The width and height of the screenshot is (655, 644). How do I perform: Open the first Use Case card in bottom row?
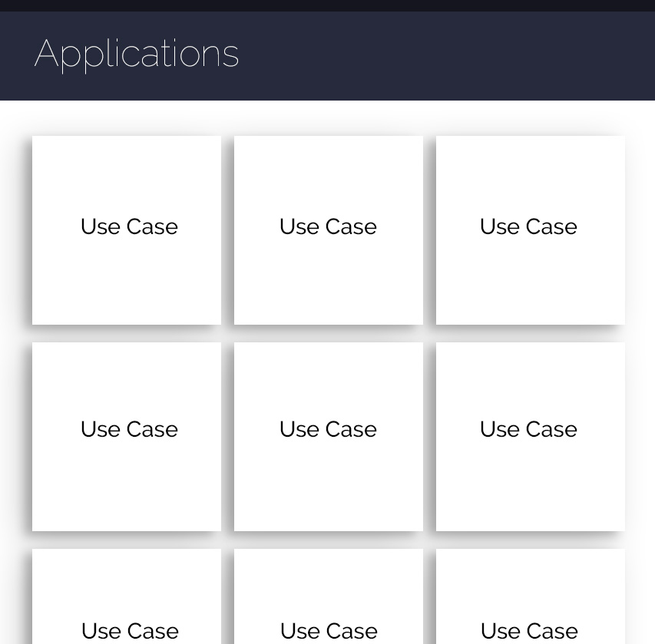tap(127, 596)
